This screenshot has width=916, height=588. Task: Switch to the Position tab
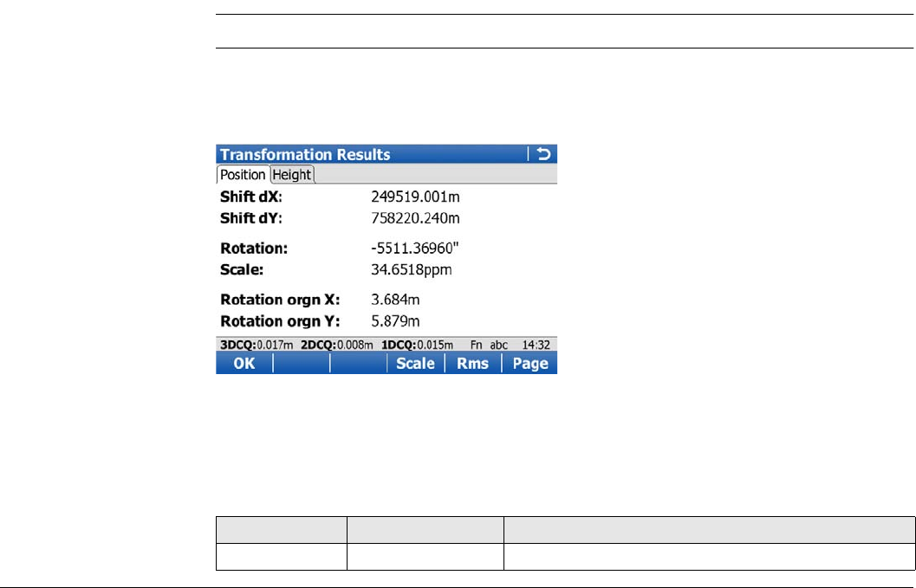[243, 175]
